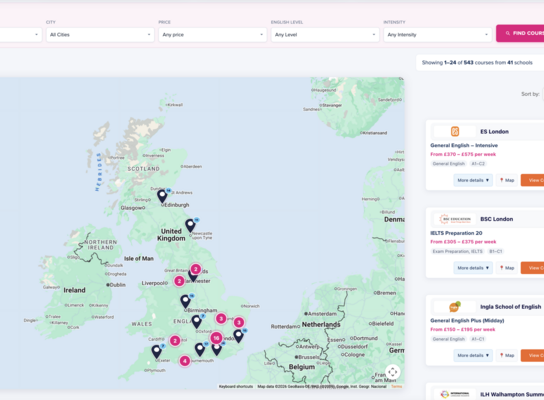The height and width of the screenshot is (400, 544).
Task: Open the Any Intensity dropdown
Action: pyautogui.click(x=437, y=35)
